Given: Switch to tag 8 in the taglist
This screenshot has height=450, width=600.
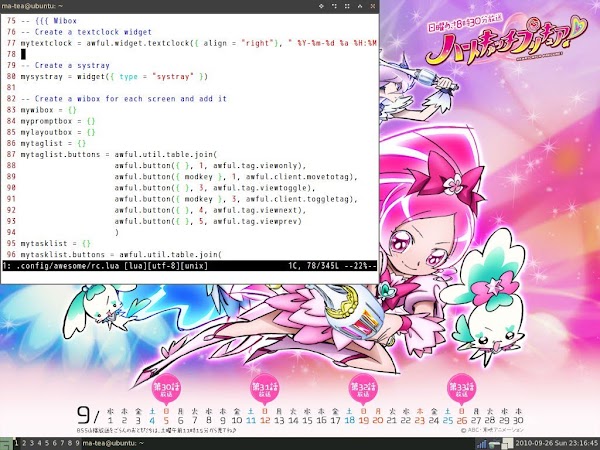Looking at the screenshot, I should 70,443.
